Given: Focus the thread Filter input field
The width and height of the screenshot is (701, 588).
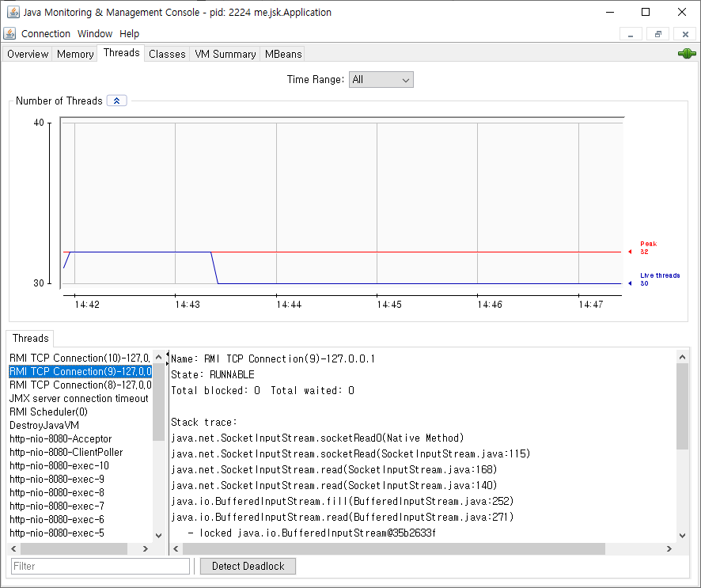Looking at the screenshot, I should pyautogui.click(x=100, y=566).
